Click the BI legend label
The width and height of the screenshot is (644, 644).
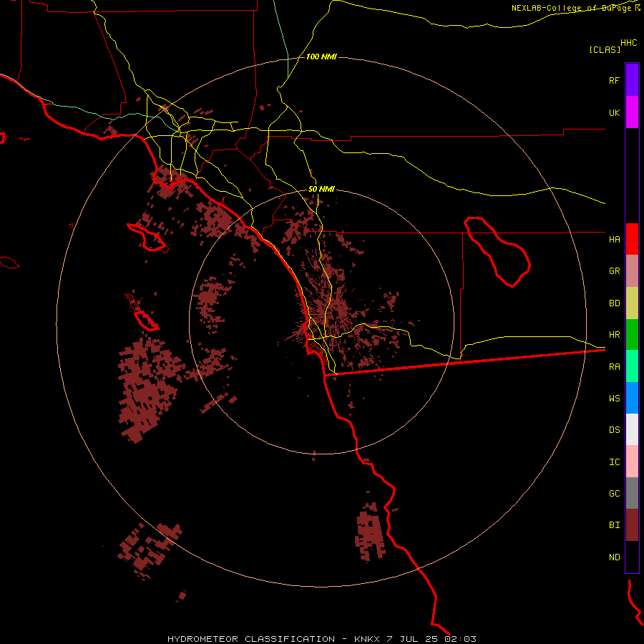pos(614,525)
